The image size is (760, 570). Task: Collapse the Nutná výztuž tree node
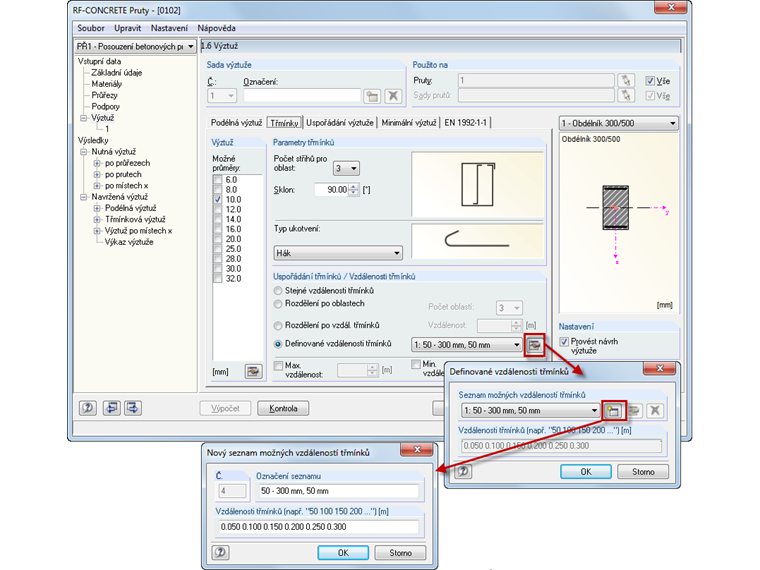pos(83,152)
